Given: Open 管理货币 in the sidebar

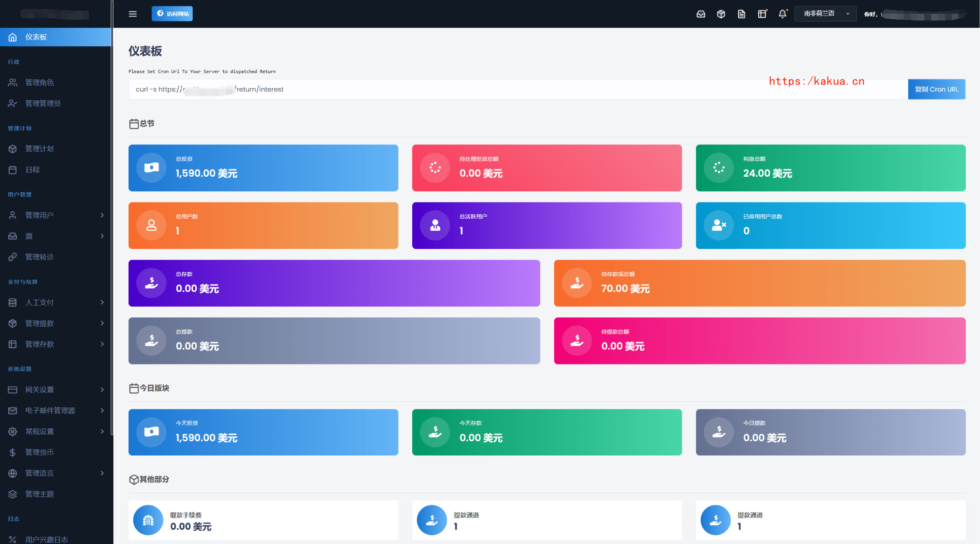Looking at the screenshot, I should [x=56, y=452].
